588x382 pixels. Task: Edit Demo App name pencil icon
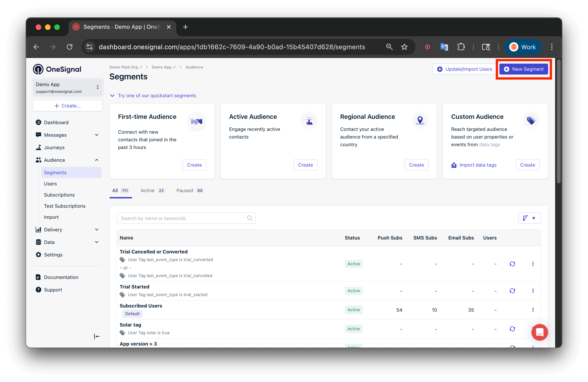point(174,67)
